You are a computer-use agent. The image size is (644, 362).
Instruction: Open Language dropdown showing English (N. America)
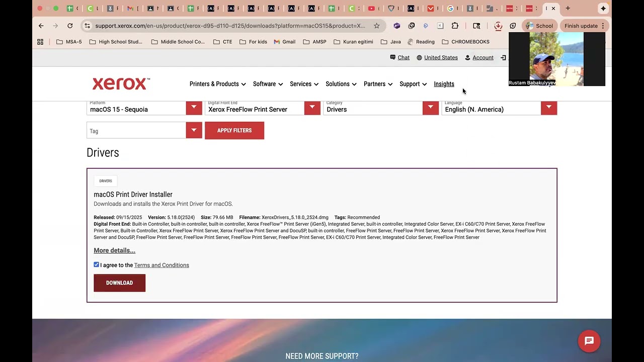click(499, 108)
